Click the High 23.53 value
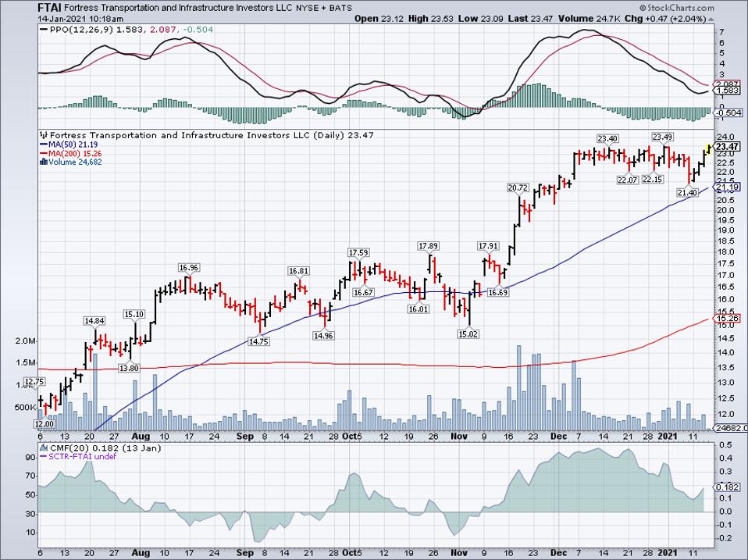The width and height of the screenshot is (748, 560). click(x=431, y=19)
